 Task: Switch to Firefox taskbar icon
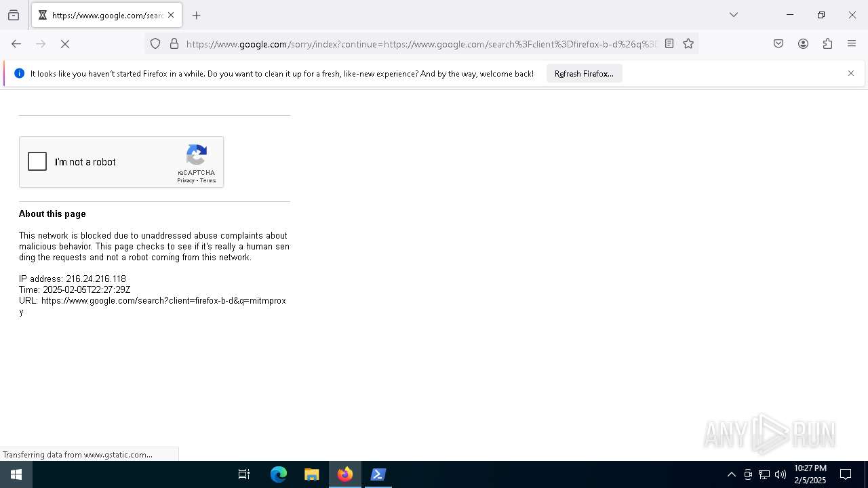345,474
